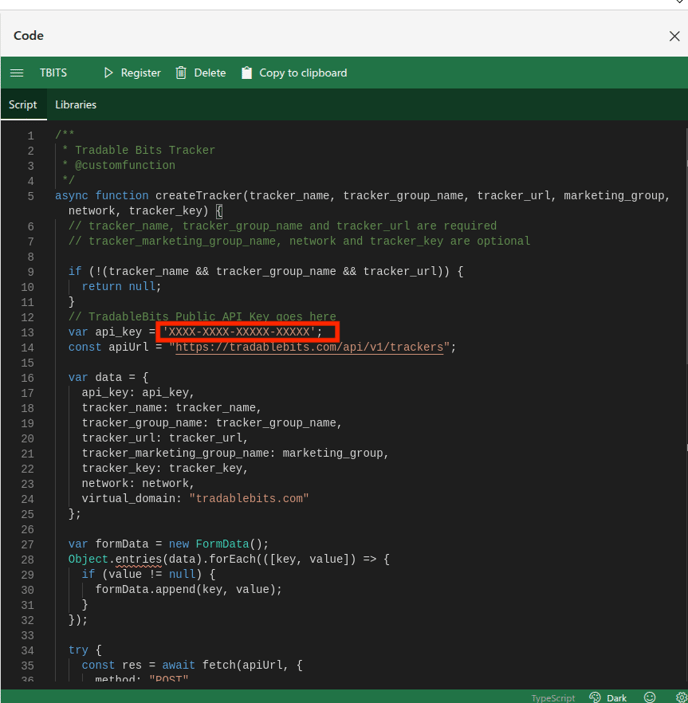Open the settings gear in status bar

tap(681, 697)
